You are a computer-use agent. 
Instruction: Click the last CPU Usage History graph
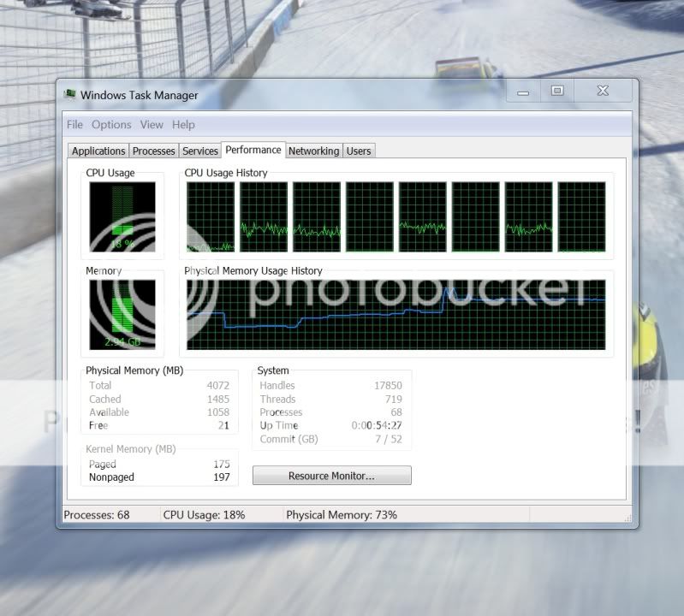click(x=581, y=217)
